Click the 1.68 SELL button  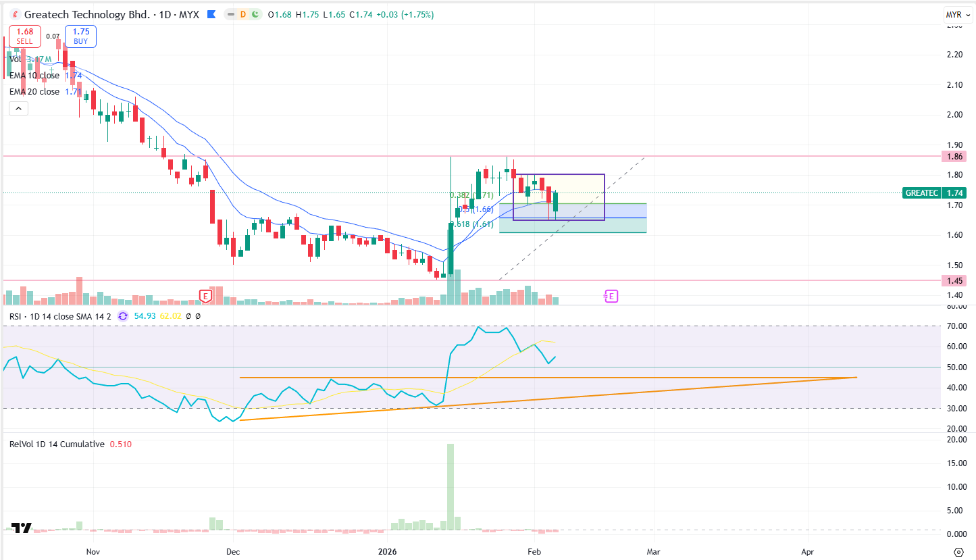coord(25,36)
